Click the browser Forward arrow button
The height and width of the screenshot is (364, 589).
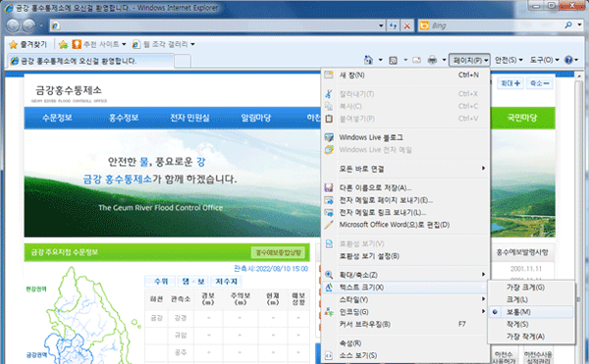click(28, 26)
